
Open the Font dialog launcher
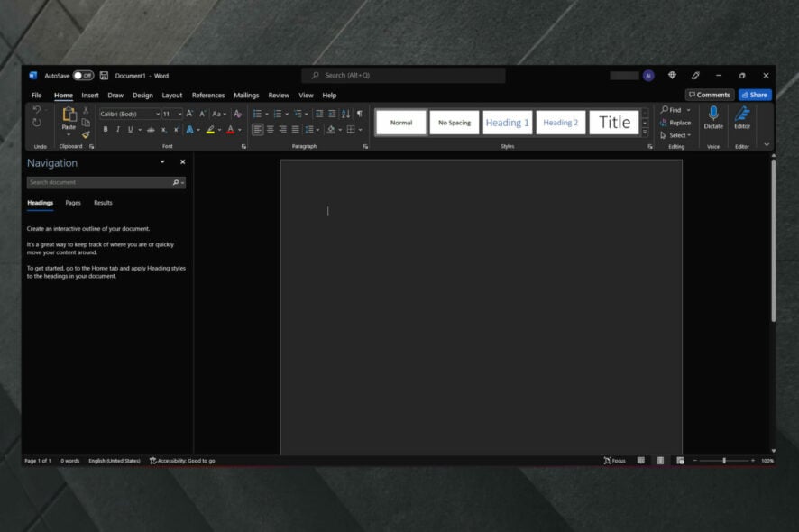[243, 147]
